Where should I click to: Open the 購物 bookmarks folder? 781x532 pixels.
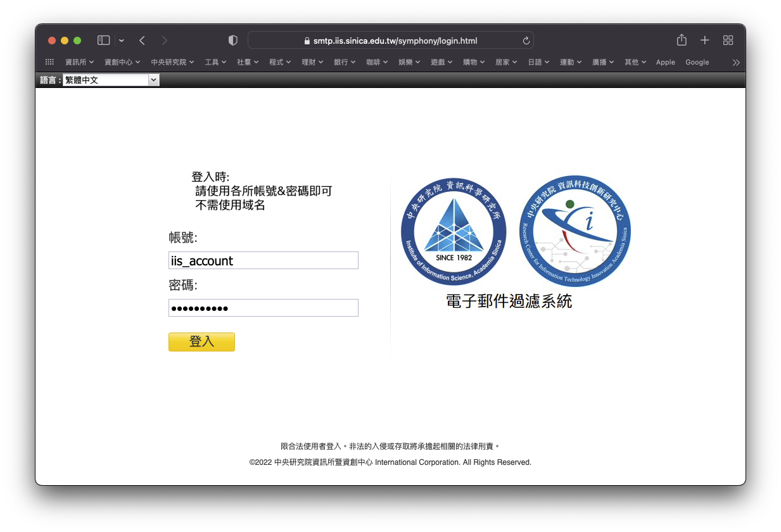(x=474, y=62)
